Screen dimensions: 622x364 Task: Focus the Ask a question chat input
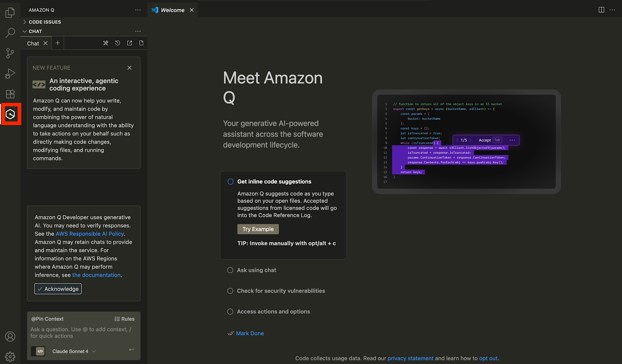pos(83,333)
